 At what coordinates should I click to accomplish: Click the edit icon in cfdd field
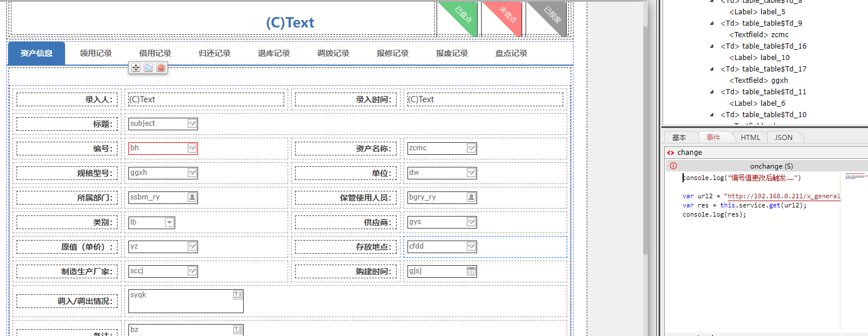click(471, 246)
